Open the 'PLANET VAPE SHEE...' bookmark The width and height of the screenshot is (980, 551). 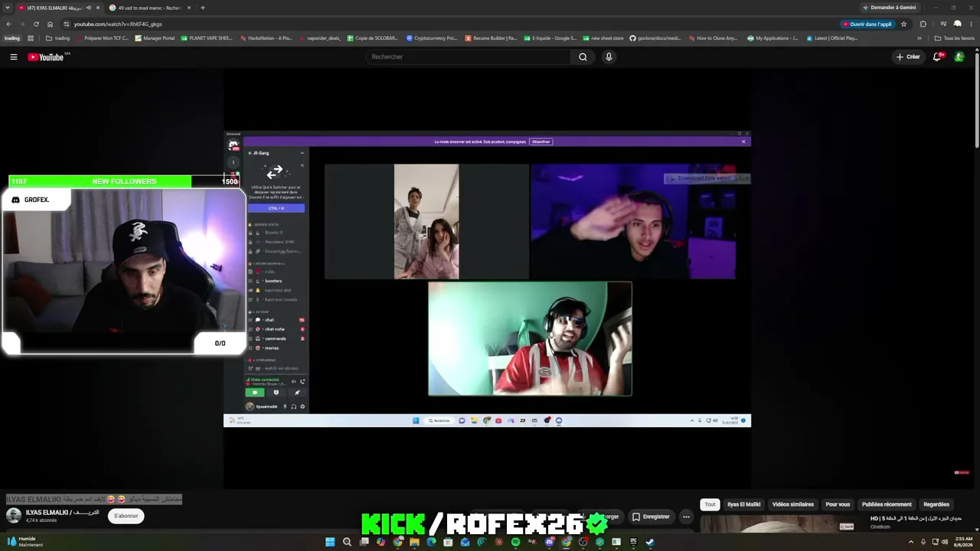(207, 38)
